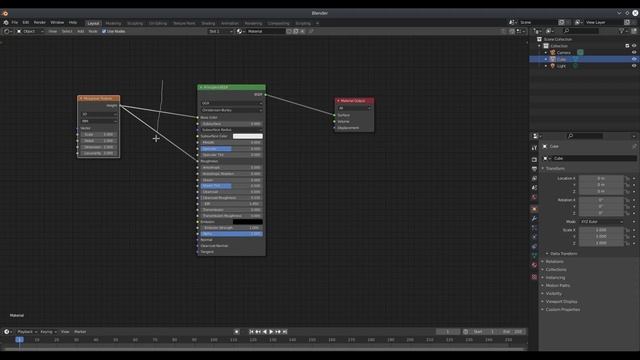Adjust the Specular slider in Principled BSDF
640x360 pixels.
point(231,149)
